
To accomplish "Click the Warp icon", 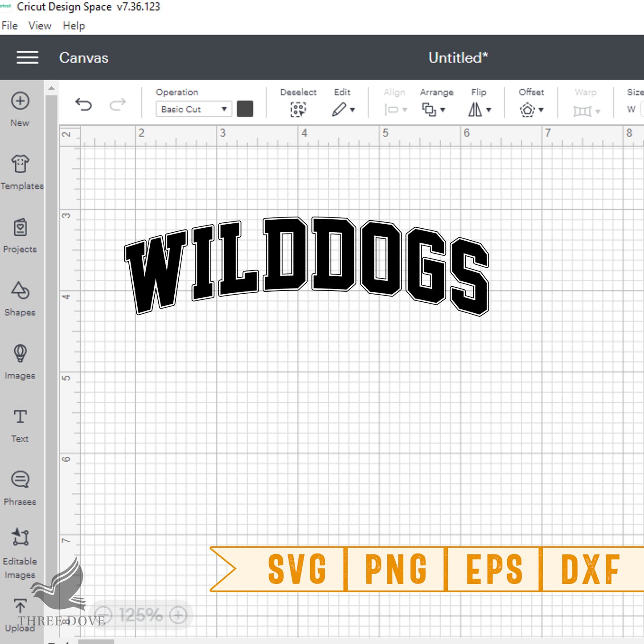I will 582,111.
